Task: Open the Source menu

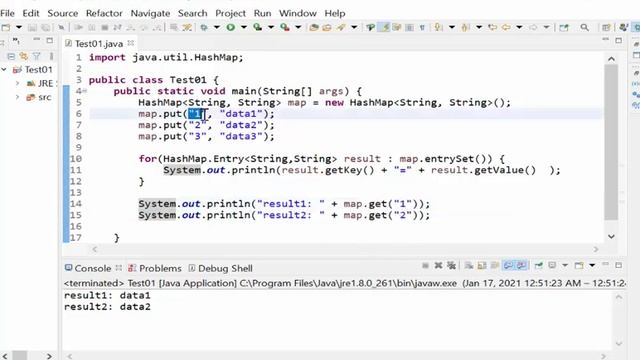Action: (62, 13)
